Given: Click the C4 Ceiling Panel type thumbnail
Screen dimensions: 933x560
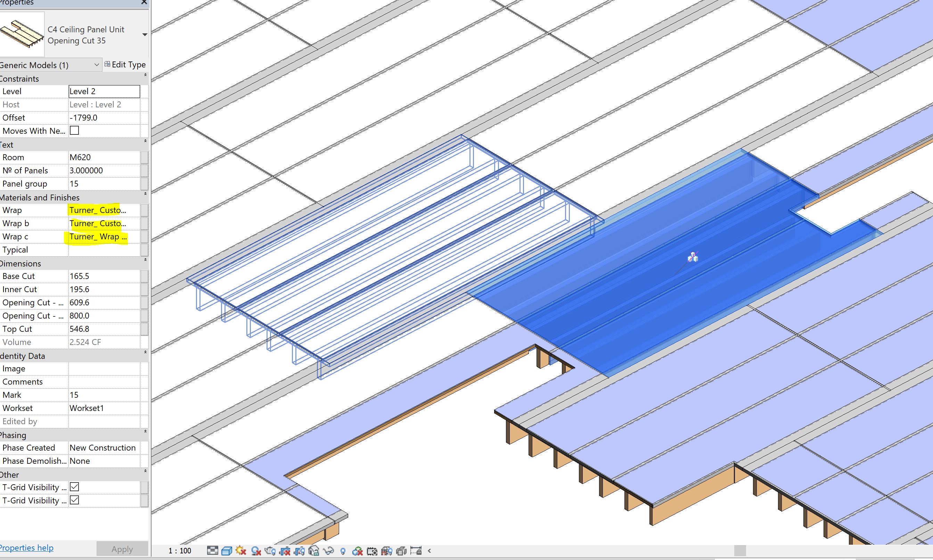Looking at the screenshot, I should click(22, 34).
